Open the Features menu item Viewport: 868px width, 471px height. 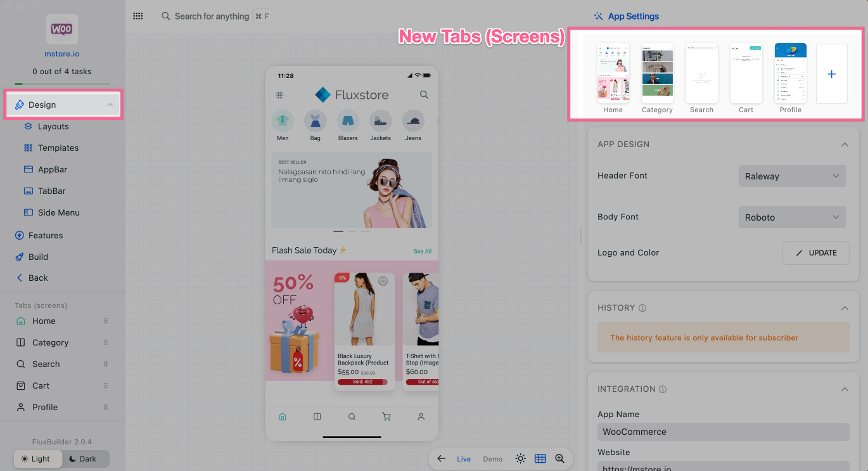[46, 235]
